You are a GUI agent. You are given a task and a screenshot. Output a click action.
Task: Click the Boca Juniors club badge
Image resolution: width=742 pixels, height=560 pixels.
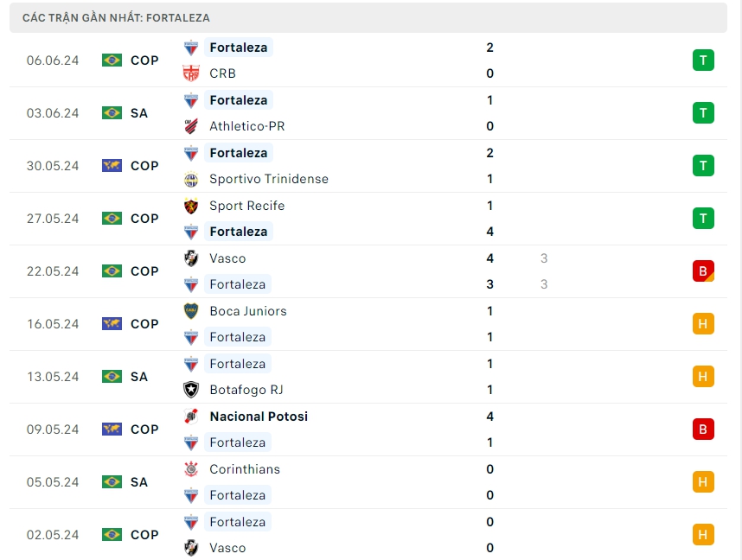pos(191,311)
